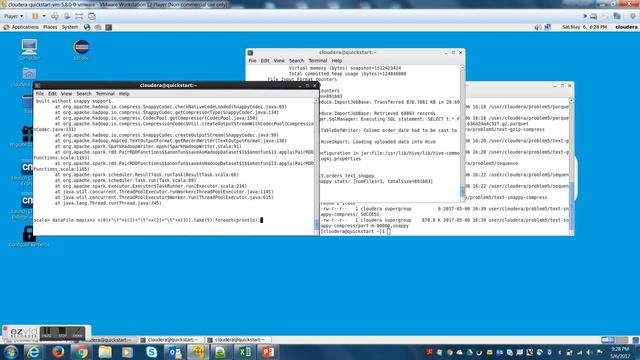
Task: Open File menu in middle terminal window
Action: 252,61
